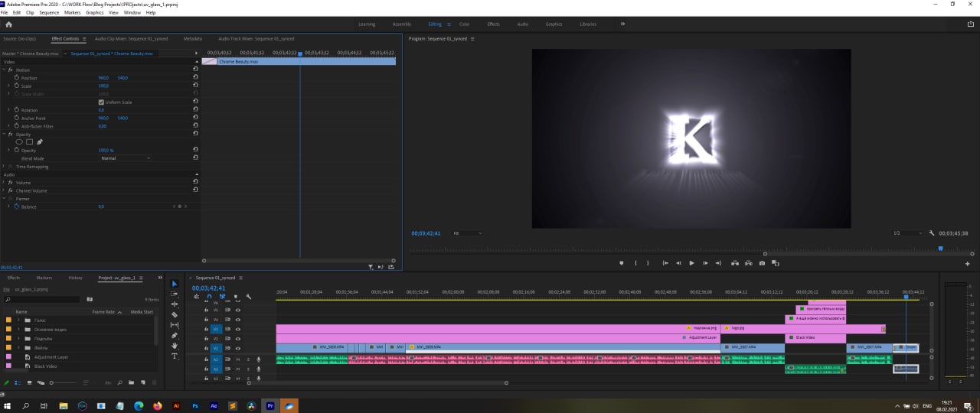
Task: Open timeline display settings wrench
Action: (249, 297)
